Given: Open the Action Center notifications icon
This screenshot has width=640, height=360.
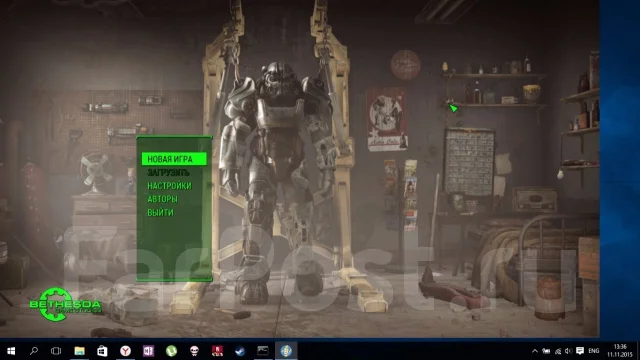Looking at the screenshot, I should (x=580, y=351).
